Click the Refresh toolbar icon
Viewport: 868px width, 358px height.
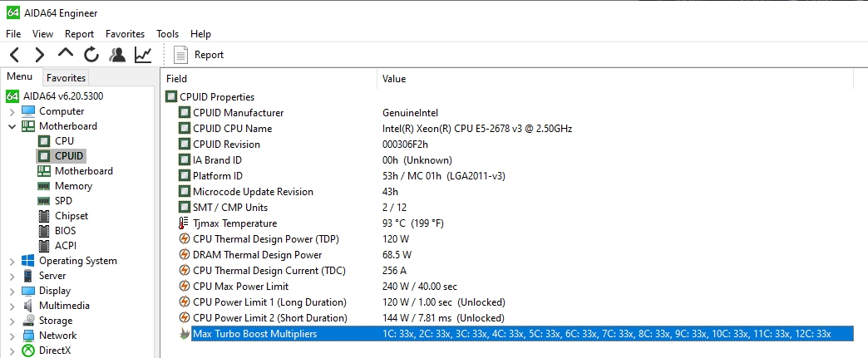tap(91, 55)
